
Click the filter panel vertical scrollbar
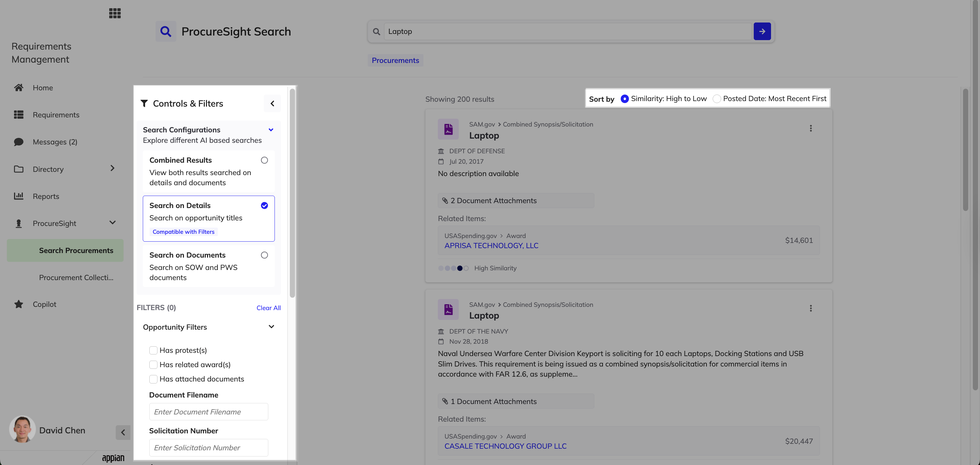pos(292,193)
